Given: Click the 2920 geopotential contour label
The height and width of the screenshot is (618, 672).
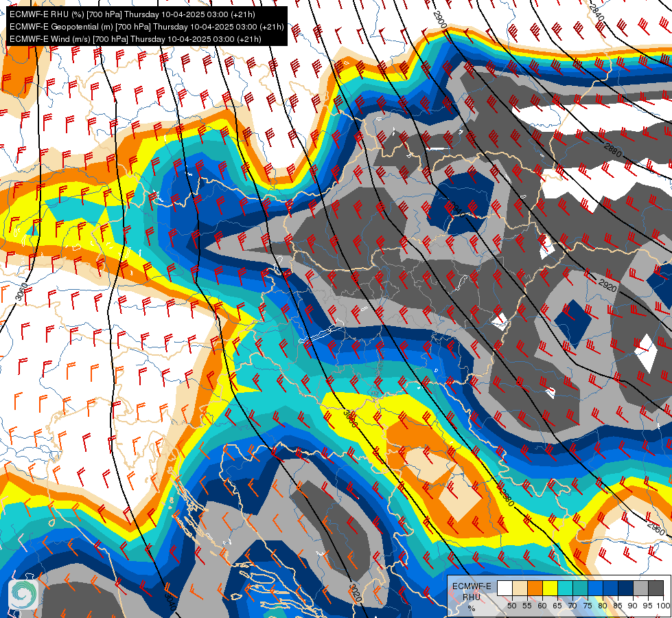Looking at the screenshot, I should [x=607, y=285].
